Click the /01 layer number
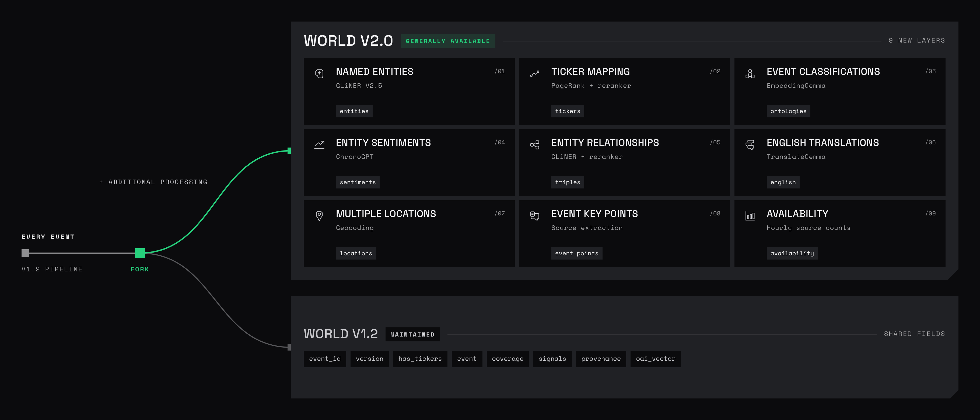 click(x=499, y=71)
